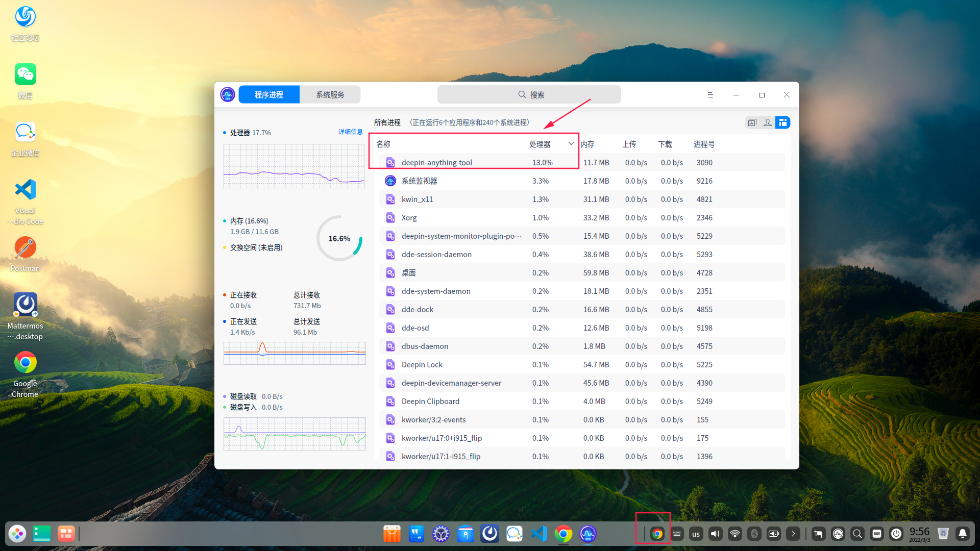Viewport: 980px width, 551px height.
Task: Click the Chrome tray icon in the dock
Action: pos(657,534)
